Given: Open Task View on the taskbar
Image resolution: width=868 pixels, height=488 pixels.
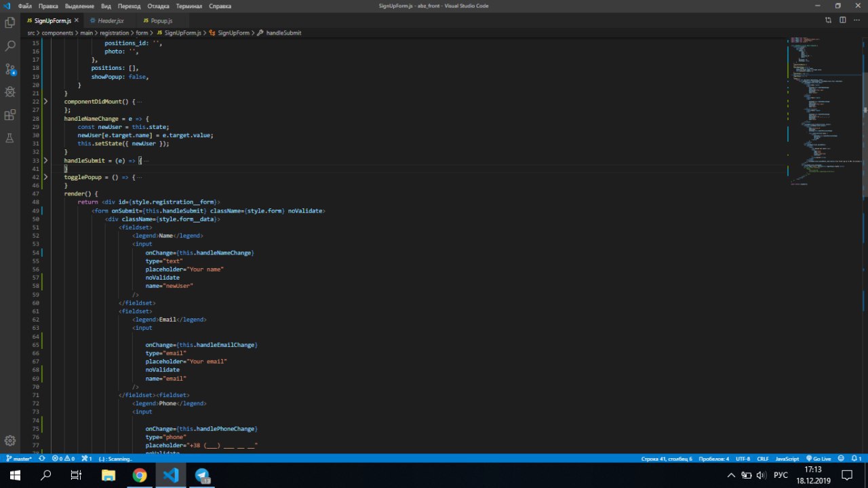Looking at the screenshot, I should point(77,475).
